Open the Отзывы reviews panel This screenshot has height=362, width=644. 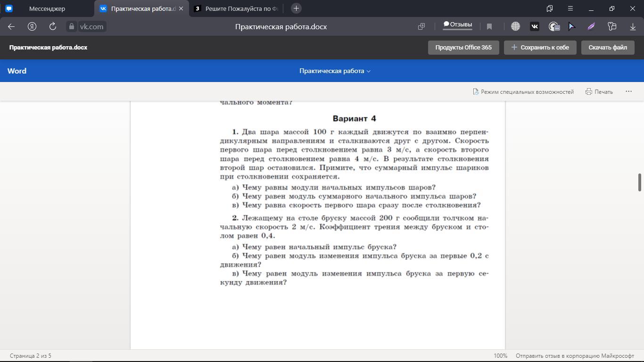coord(457,25)
